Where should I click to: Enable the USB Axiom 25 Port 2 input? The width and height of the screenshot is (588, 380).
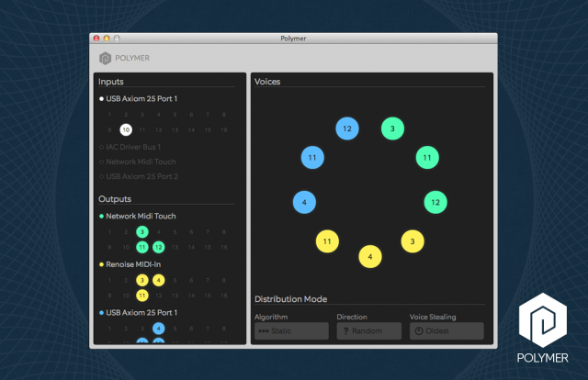pos(141,175)
